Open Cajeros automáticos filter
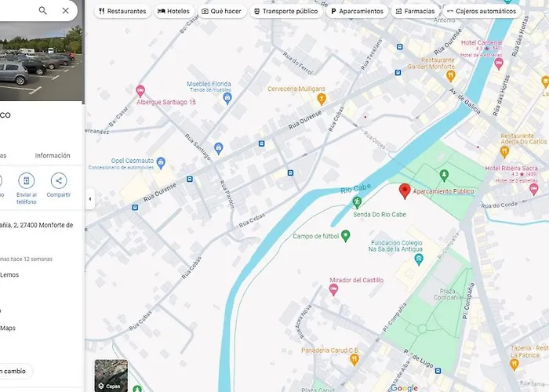 pos(482,12)
